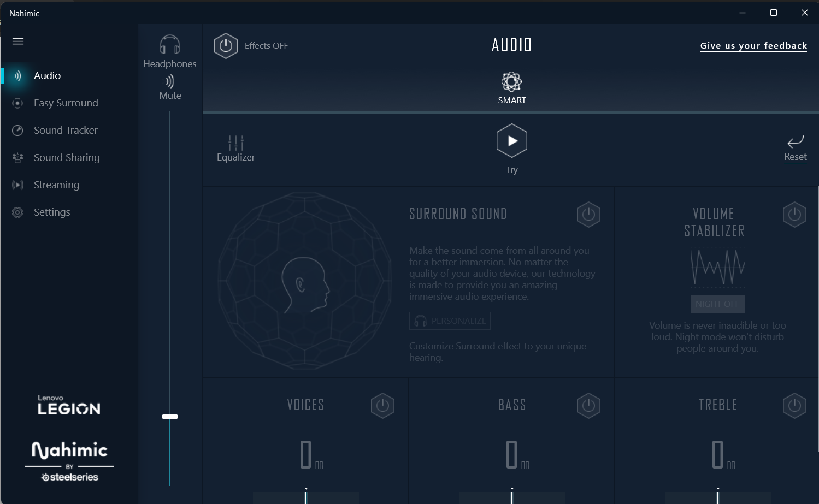819x504 pixels.
Task: Select the SMART audio profile
Action: point(512,83)
